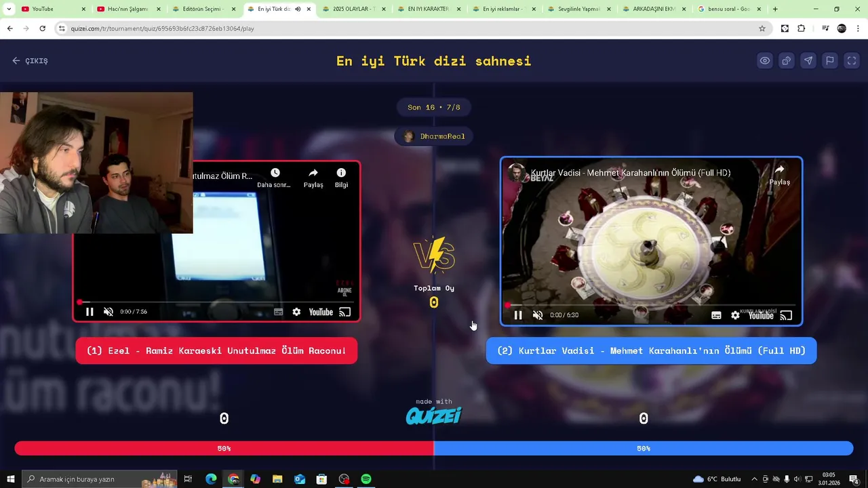The height and width of the screenshot is (488, 868).
Task: Open the tab search dropdown arrow
Action: point(9,9)
